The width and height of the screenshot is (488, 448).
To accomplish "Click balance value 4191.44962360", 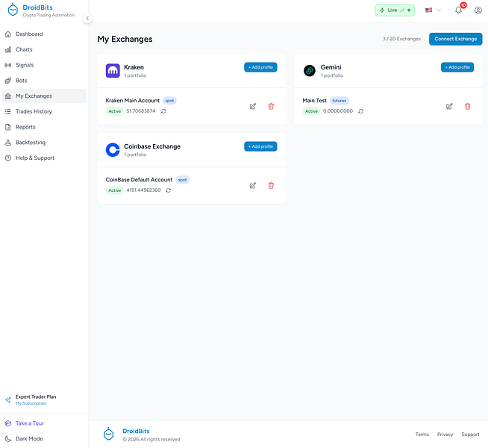I will (x=143, y=190).
